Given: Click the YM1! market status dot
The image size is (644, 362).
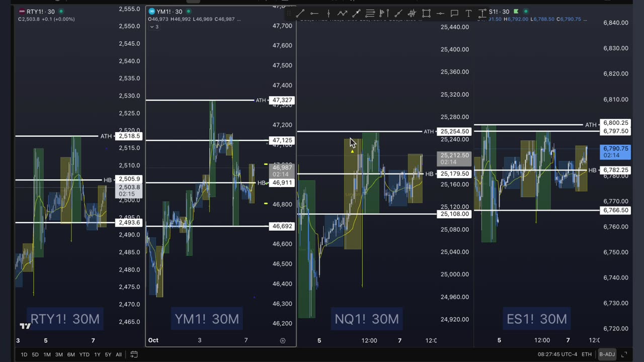Looking at the screenshot, I should [189, 12].
